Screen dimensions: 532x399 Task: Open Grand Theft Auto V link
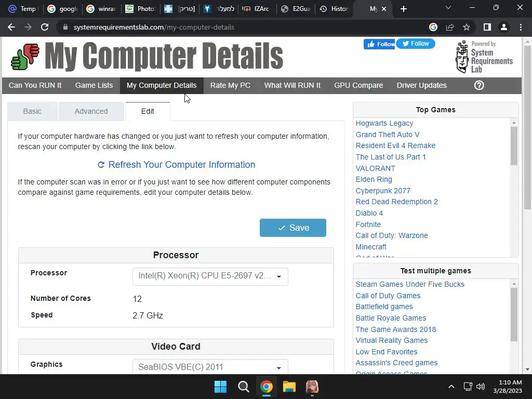387,135
